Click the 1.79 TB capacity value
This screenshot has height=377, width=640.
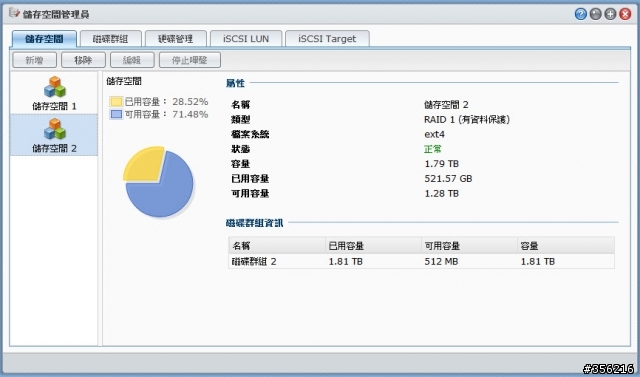coord(442,164)
